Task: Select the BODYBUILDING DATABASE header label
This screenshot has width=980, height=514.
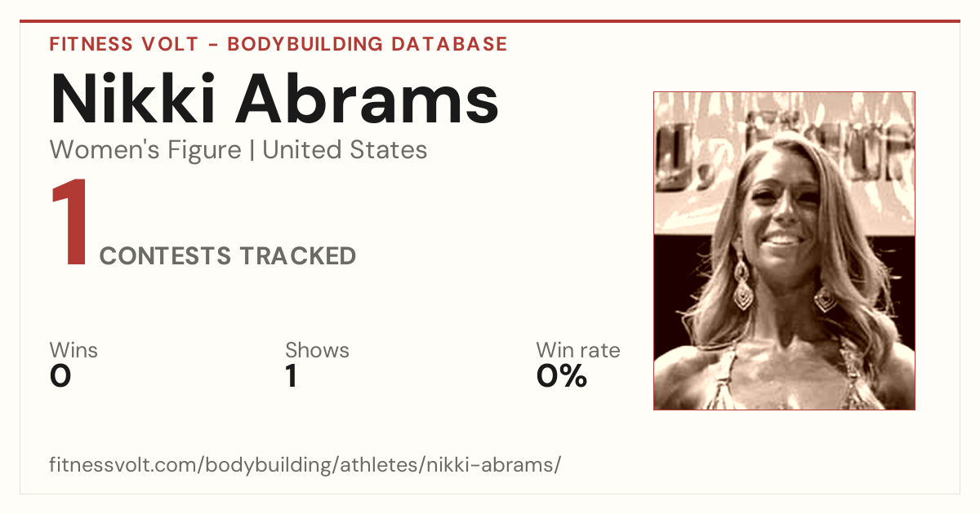Action: coord(367,44)
